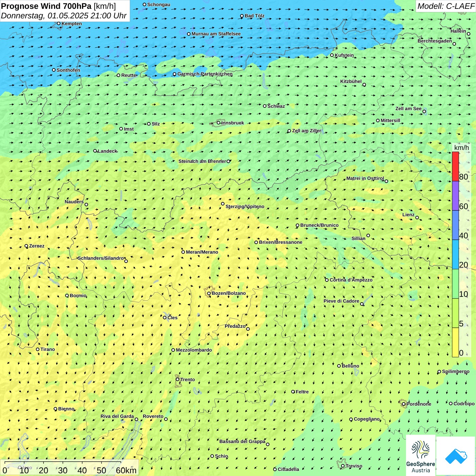
Task: Click the 'Garmisch-Partenkirchen' map label
Action: tap(205, 74)
